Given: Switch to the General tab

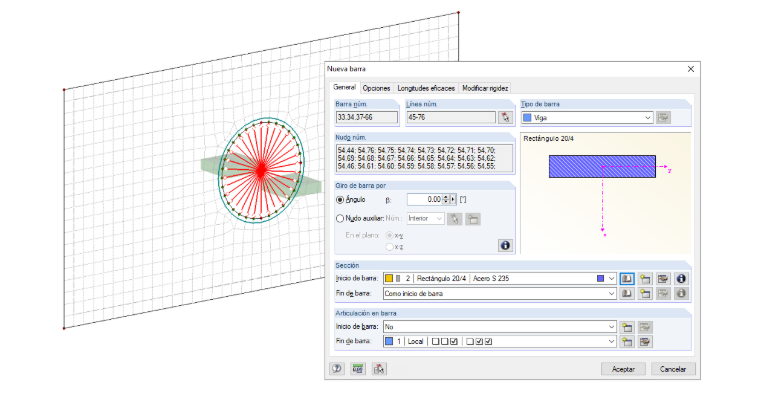Looking at the screenshot, I should point(344,88).
